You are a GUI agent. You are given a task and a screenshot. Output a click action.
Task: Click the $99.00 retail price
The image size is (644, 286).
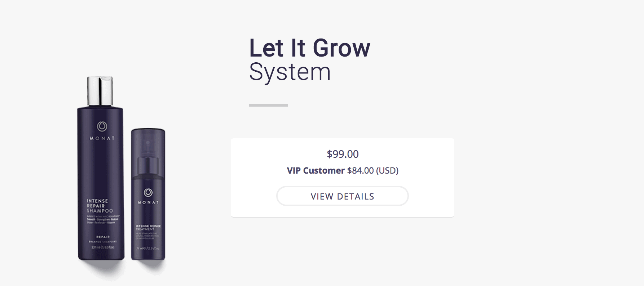[x=343, y=154]
